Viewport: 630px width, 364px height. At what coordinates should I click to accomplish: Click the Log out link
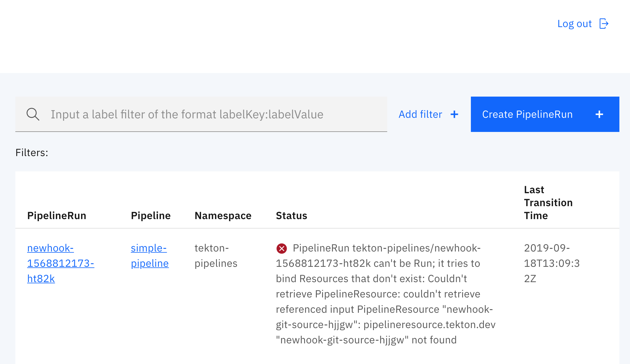coord(575,24)
